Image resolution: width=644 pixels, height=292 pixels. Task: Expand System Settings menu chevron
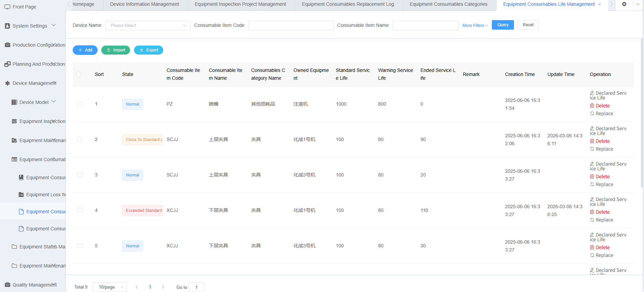point(54,25)
